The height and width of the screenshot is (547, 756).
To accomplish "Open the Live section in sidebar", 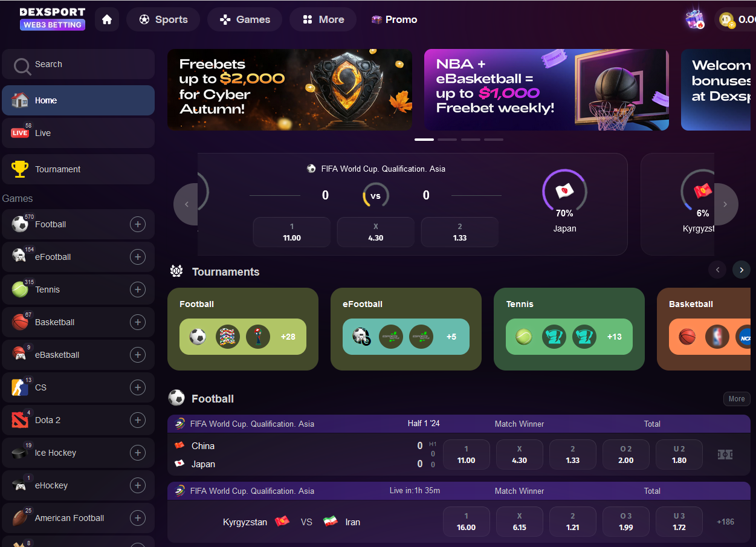I will [78, 133].
